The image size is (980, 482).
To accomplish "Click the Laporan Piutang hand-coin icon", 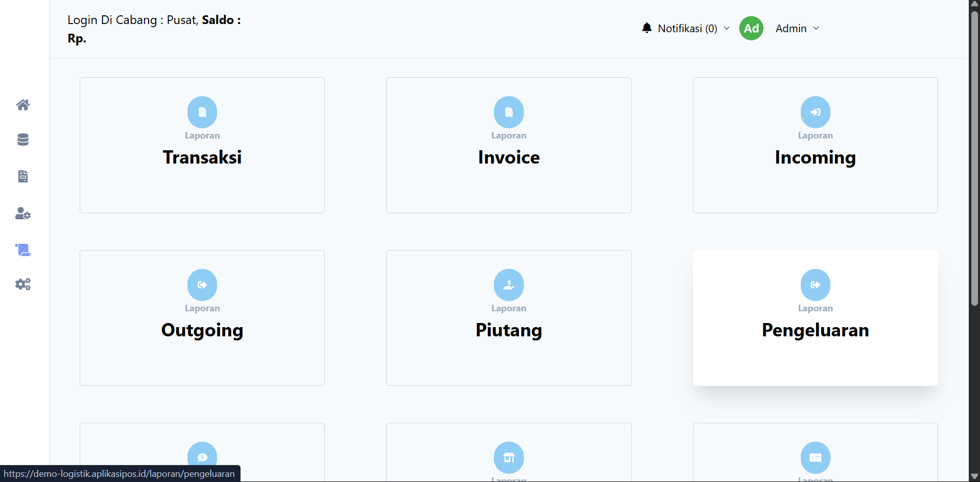I will tap(509, 285).
